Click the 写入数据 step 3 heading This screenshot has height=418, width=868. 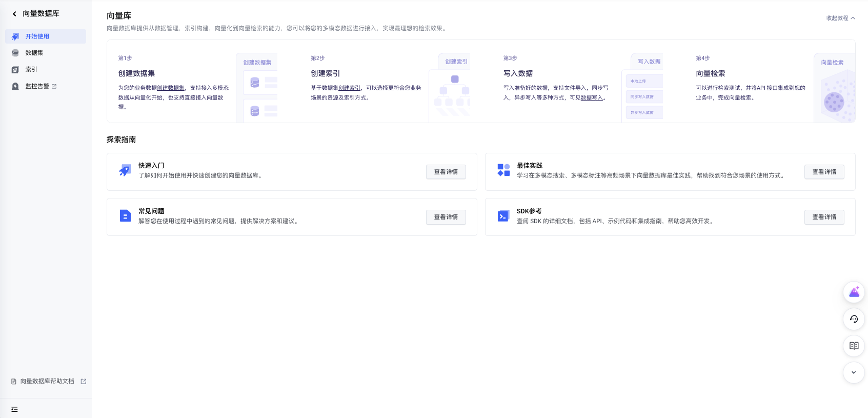[x=518, y=73]
